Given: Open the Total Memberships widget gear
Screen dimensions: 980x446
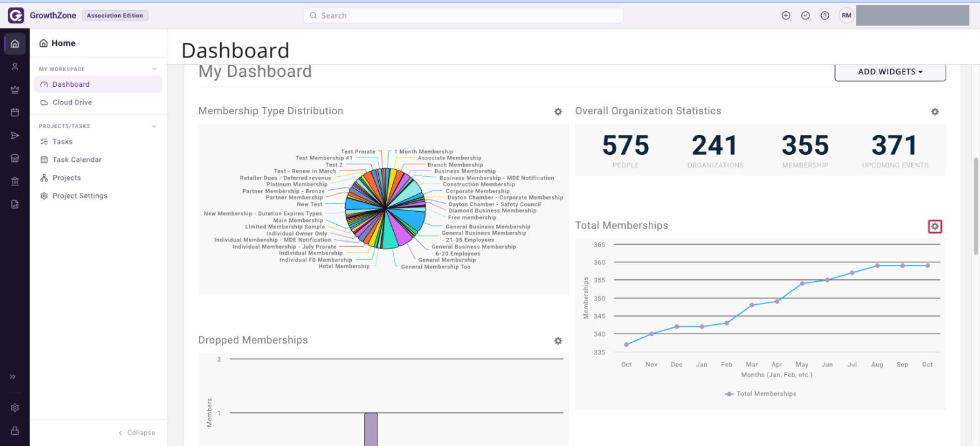Looking at the screenshot, I should (935, 226).
